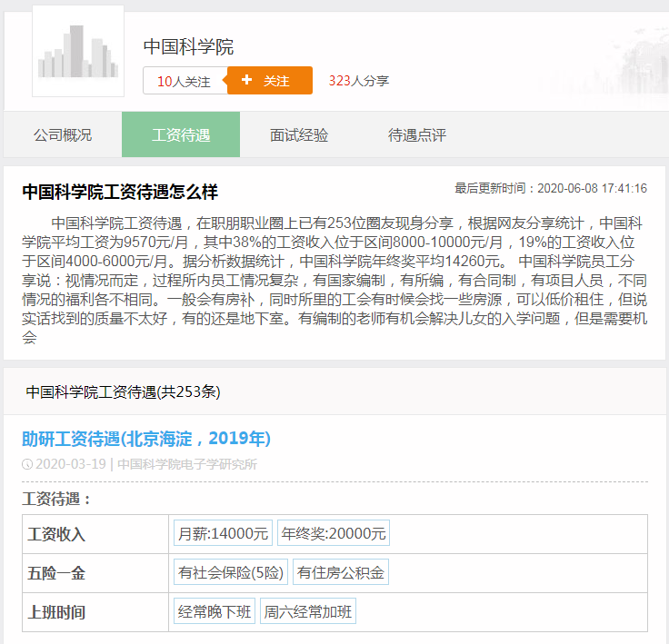Viewport: 669px width, 644px height.
Task: Click the 323人分享 share count
Action: [359, 81]
